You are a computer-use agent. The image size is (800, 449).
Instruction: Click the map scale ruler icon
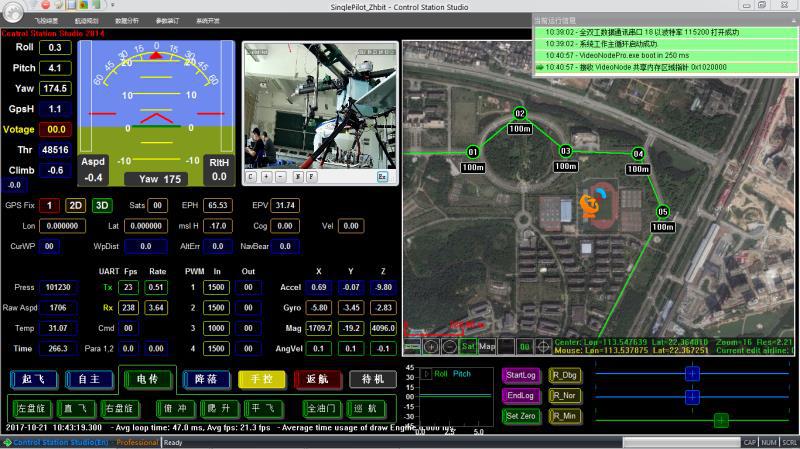(412, 346)
